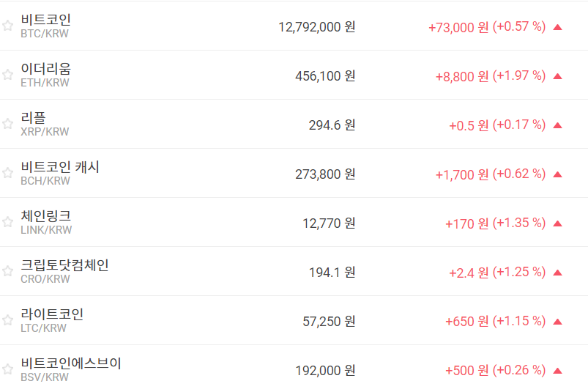Select the 크립토닷컴체인 coin name
The width and height of the screenshot is (588, 392).
pos(64,265)
